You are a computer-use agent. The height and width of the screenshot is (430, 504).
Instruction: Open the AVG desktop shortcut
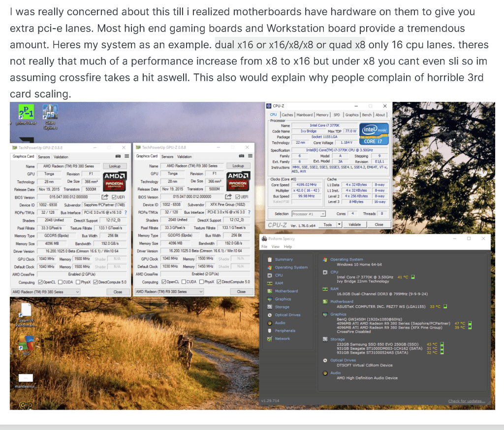coord(26,345)
